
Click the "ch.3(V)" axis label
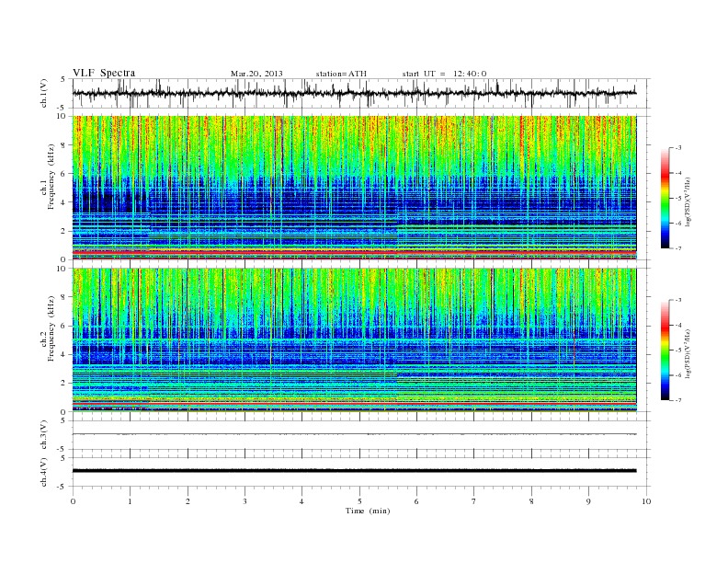[44, 435]
